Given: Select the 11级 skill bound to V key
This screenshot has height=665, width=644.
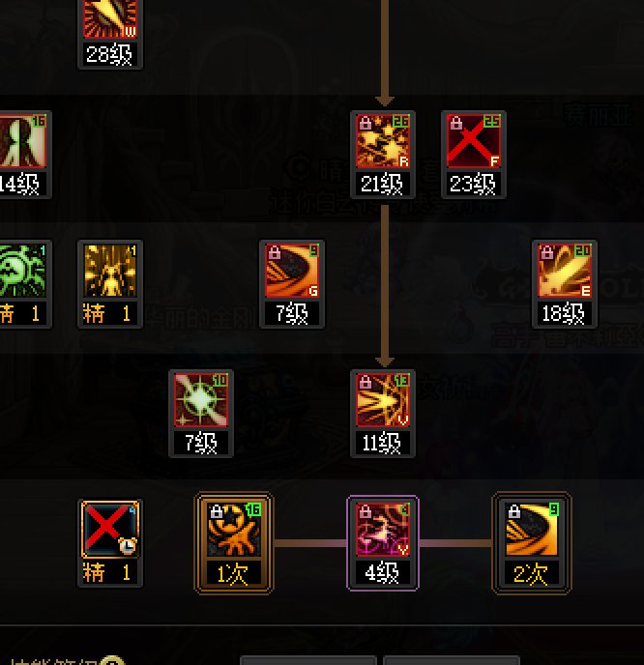Looking at the screenshot, I should 383,399.
